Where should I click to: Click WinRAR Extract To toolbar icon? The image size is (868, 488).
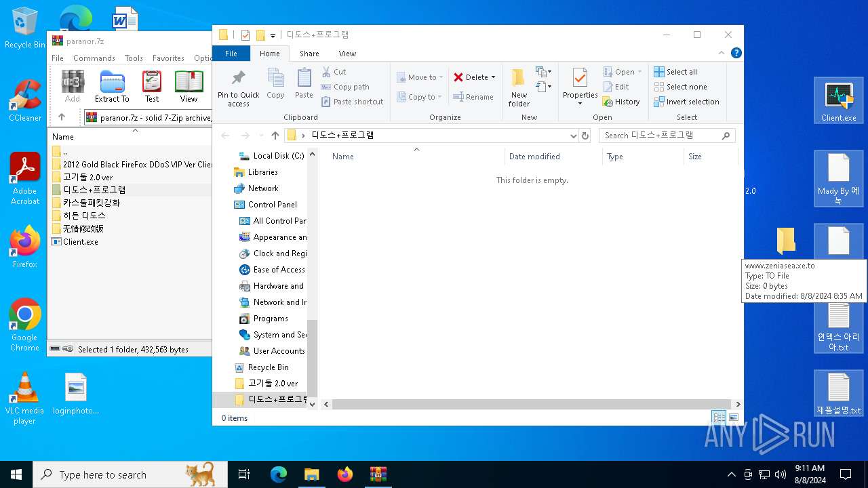(x=112, y=86)
